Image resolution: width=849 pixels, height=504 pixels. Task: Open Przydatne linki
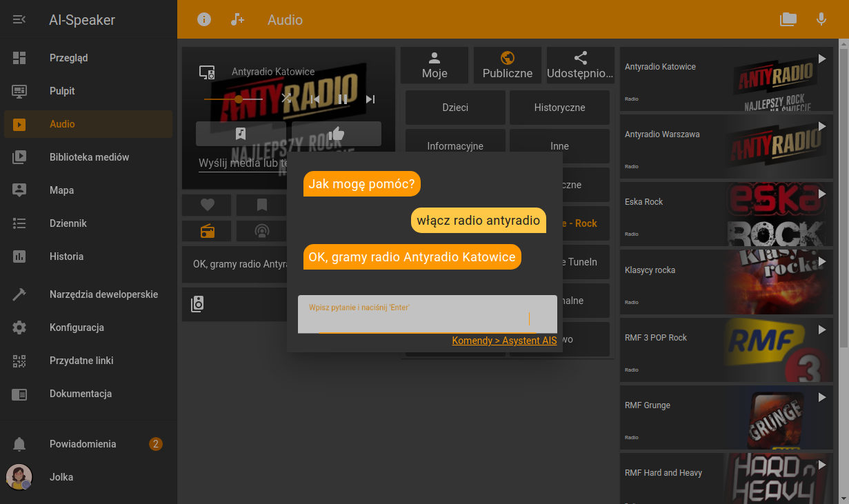point(88,361)
